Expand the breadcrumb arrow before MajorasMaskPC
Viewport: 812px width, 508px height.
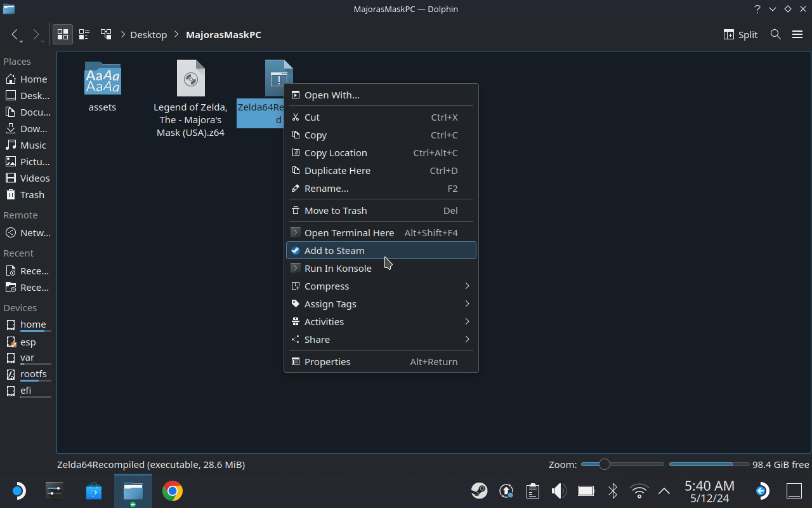177,35
